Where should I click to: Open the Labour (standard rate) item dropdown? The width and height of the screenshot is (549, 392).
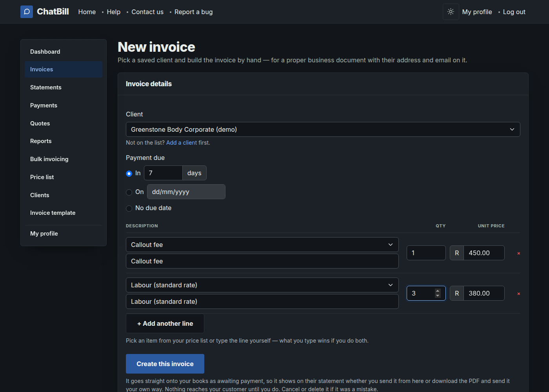[262, 285]
